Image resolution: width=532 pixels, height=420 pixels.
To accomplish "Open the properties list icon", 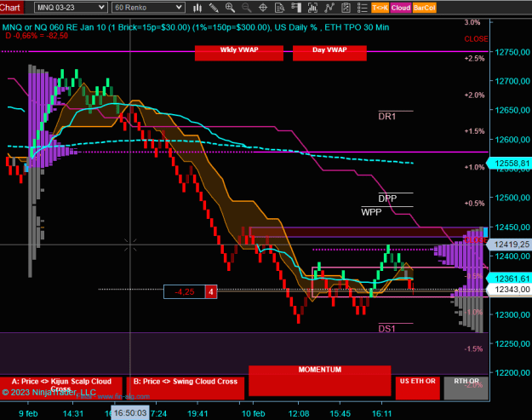I will 363,8.
